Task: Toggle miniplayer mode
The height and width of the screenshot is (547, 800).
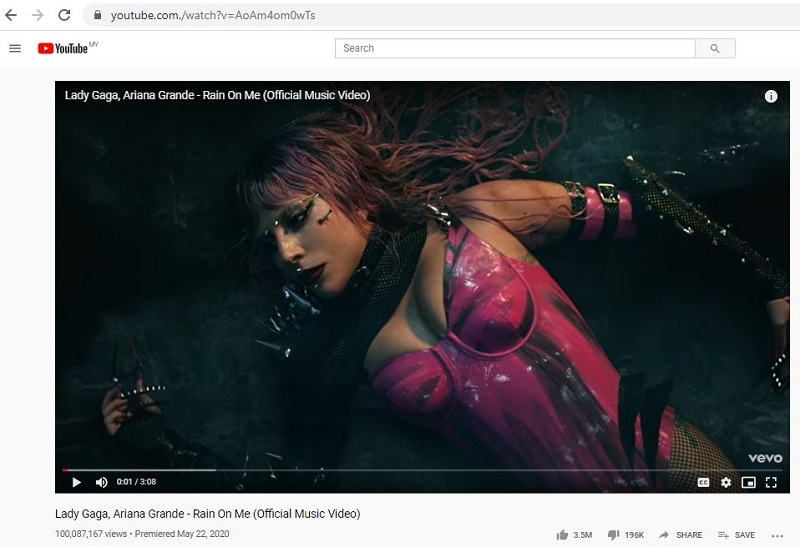Action: click(x=748, y=482)
